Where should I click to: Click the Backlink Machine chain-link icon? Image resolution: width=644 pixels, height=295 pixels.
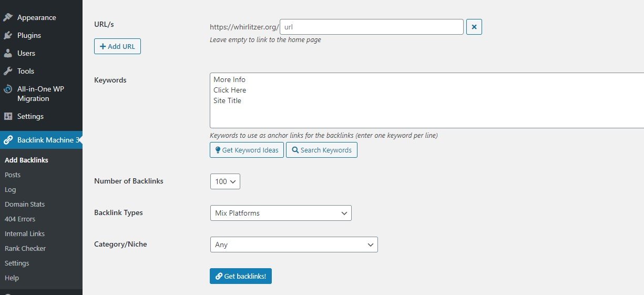pos(8,140)
